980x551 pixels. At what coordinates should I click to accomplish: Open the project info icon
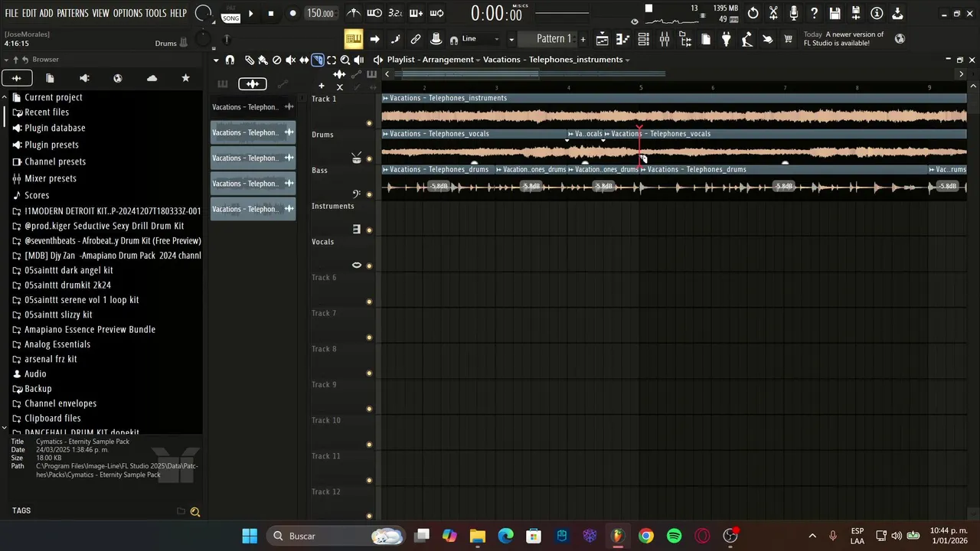click(877, 13)
